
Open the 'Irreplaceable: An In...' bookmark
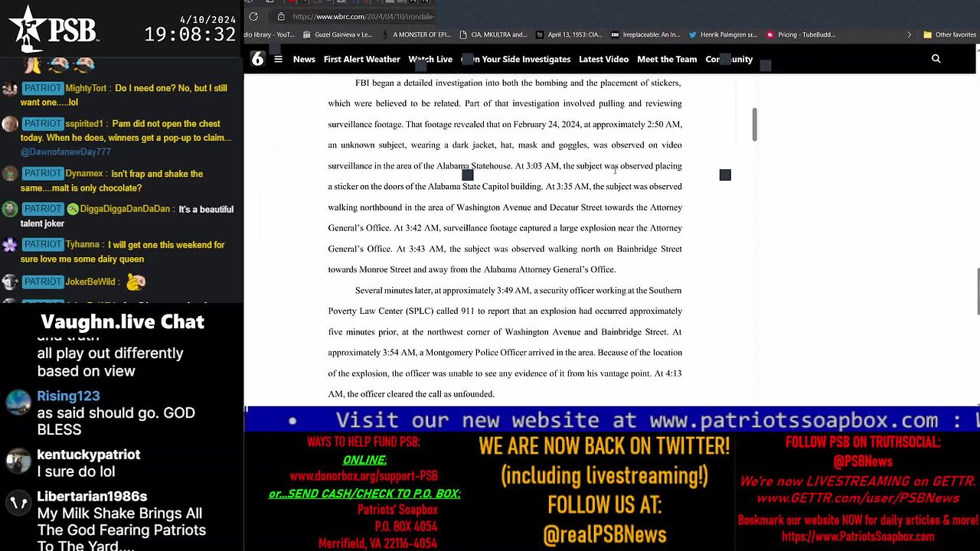[645, 34]
